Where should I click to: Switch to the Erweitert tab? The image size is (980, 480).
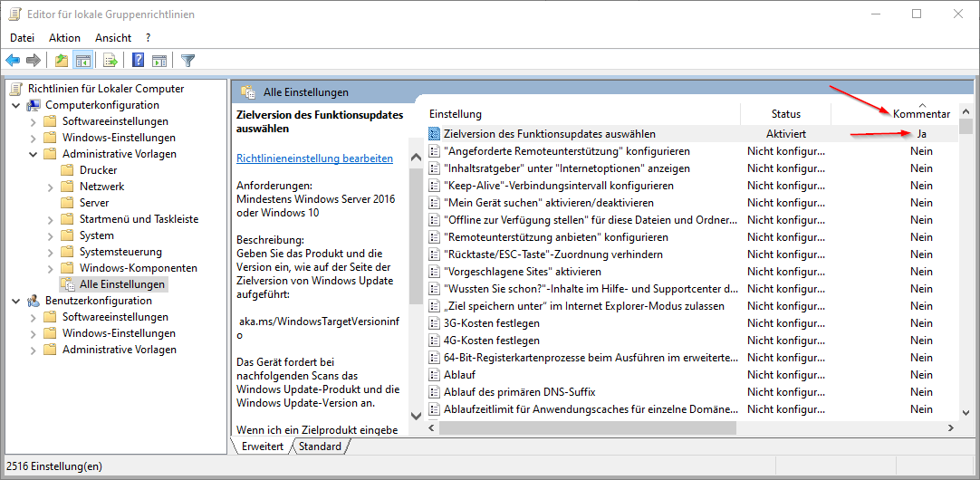[x=261, y=446]
